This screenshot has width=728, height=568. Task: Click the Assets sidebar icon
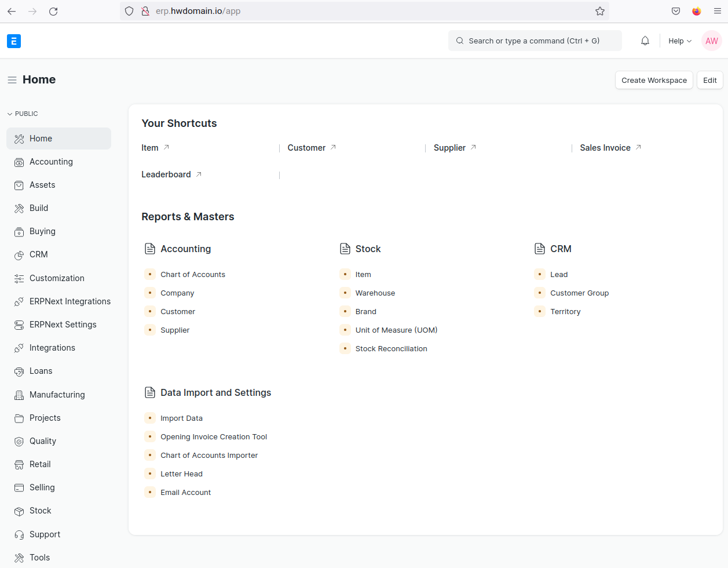(x=19, y=185)
